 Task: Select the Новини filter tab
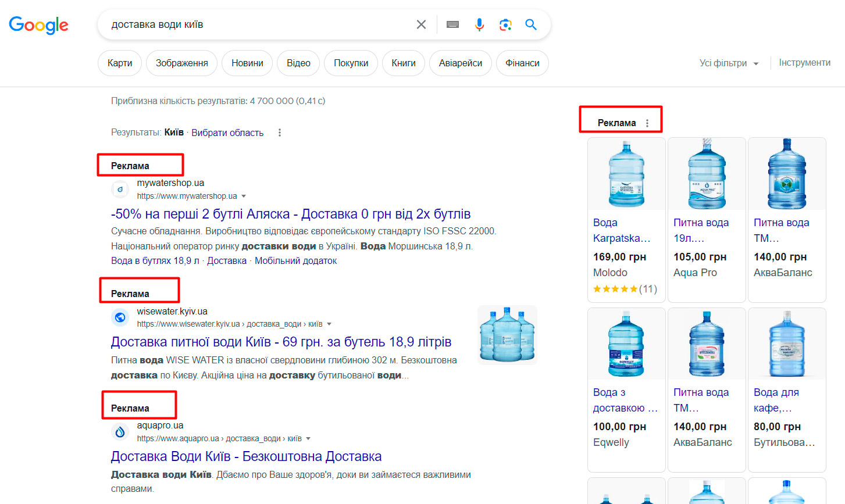[247, 63]
